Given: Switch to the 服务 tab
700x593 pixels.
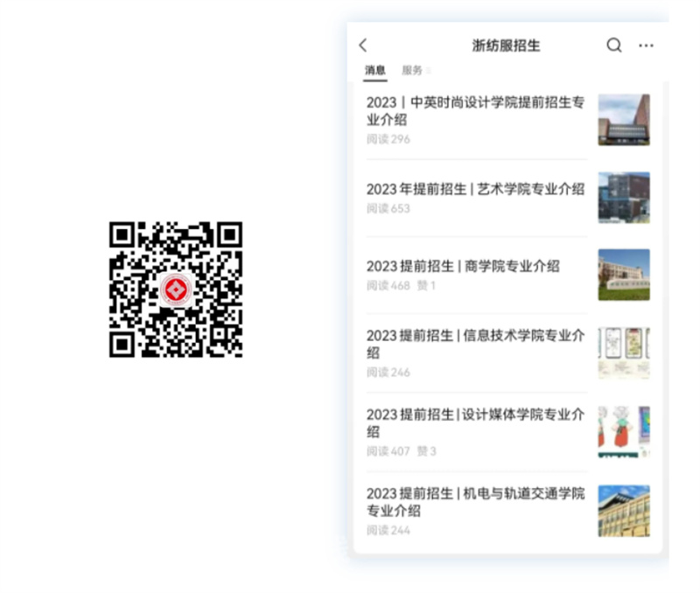Looking at the screenshot, I should tap(411, 71).
